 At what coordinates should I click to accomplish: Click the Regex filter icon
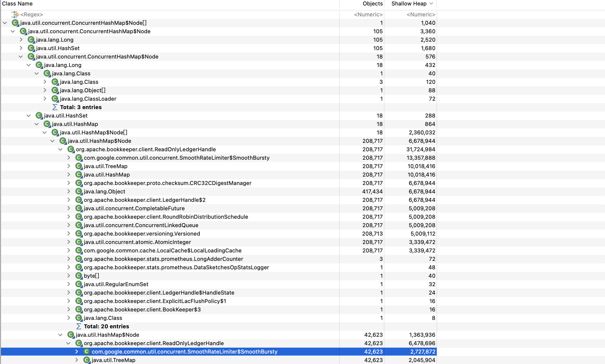(15, 14)
